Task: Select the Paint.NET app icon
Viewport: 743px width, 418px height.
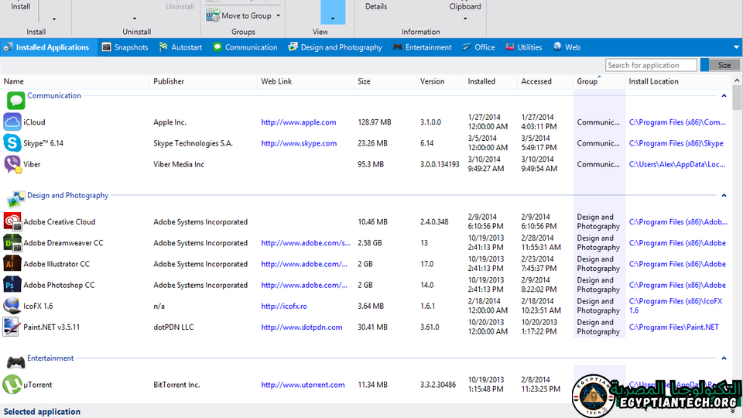Action: 12,327
